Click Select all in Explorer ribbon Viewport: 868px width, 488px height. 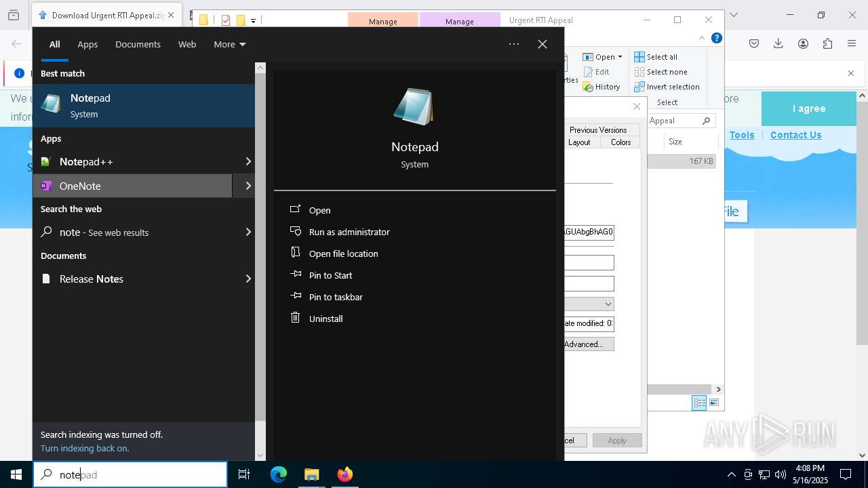[x=656, y=57]
